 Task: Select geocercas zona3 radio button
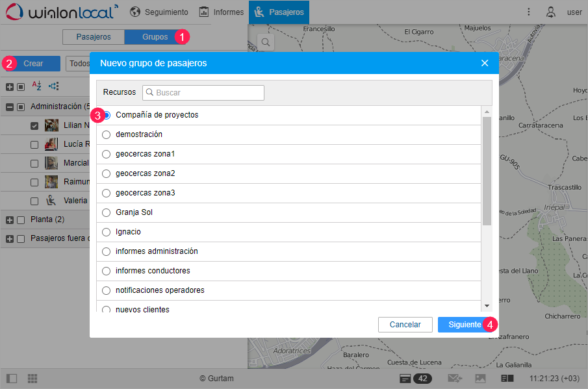[x=107, y=193]
